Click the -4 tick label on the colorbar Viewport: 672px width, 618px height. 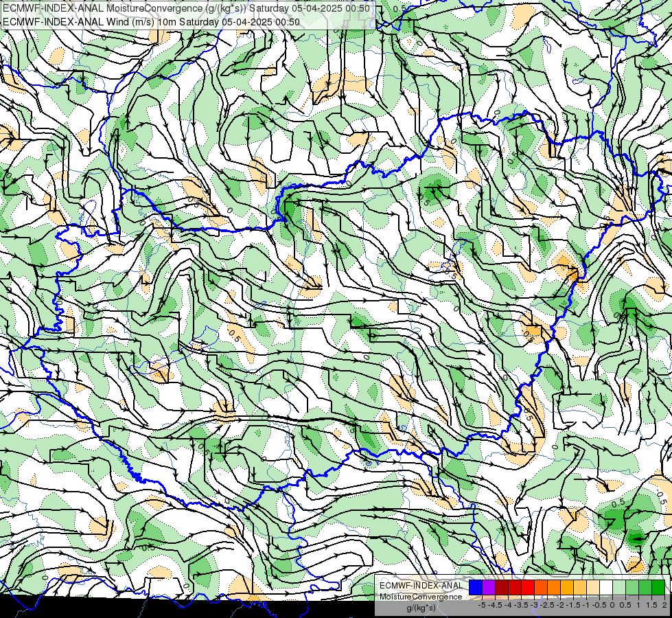(508, 605)
